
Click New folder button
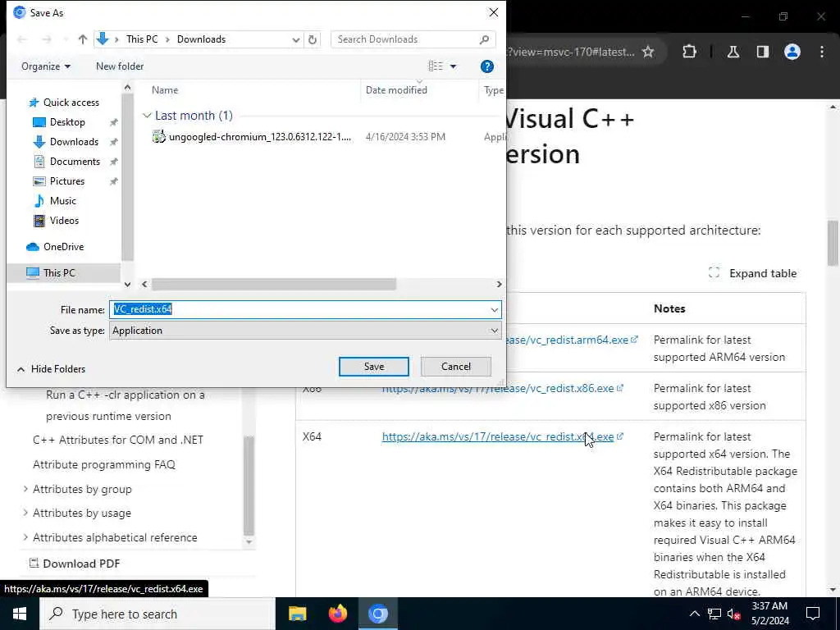tap(120, 66)
